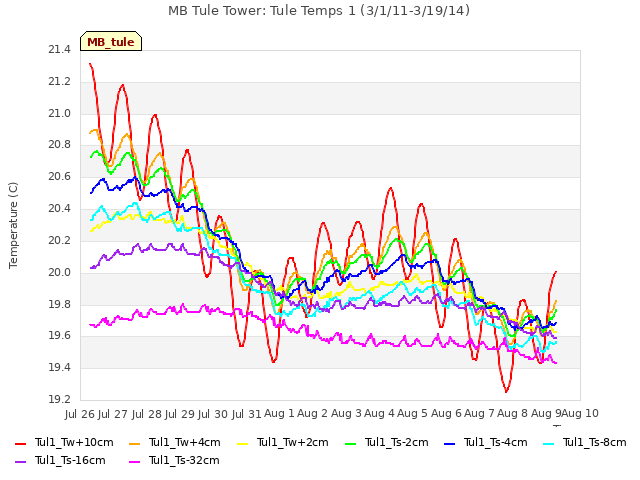This screenshot has width=640, height=480.
Task: Select the Tul1_Ts-4cm legend label
Action: pos(496,442)
